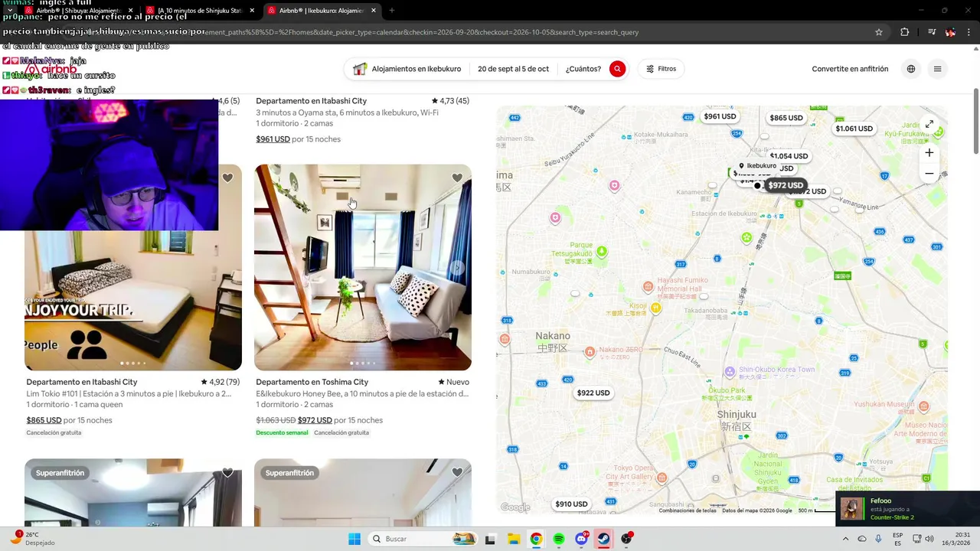This screenshot has height=551, width=980.
Task: Click 'Departamento en Toshima City' title
Action: pos(312,382)
